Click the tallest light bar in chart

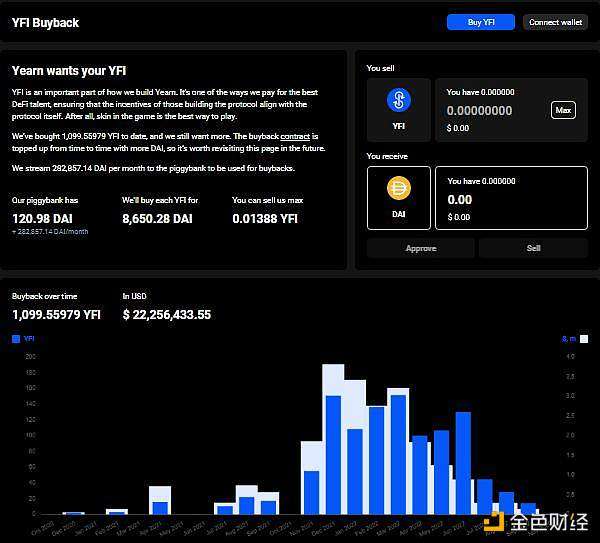coord(333,380)
